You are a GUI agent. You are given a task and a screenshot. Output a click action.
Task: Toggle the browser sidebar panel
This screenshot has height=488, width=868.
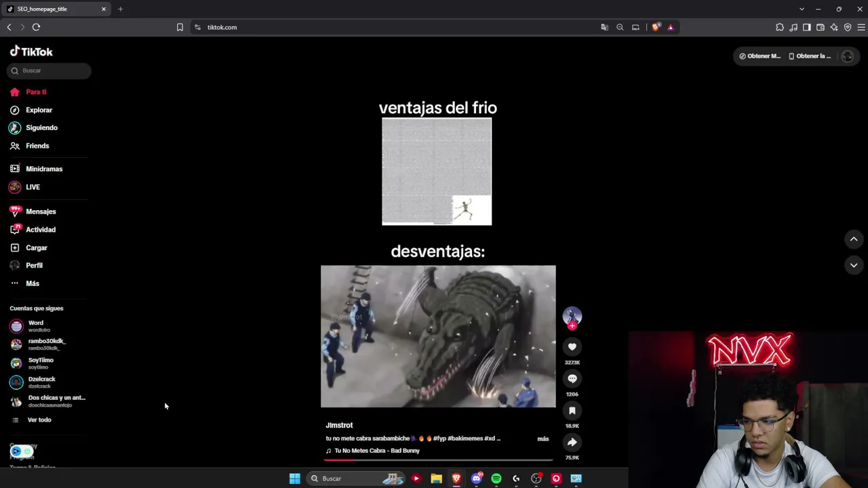(807, 27)
